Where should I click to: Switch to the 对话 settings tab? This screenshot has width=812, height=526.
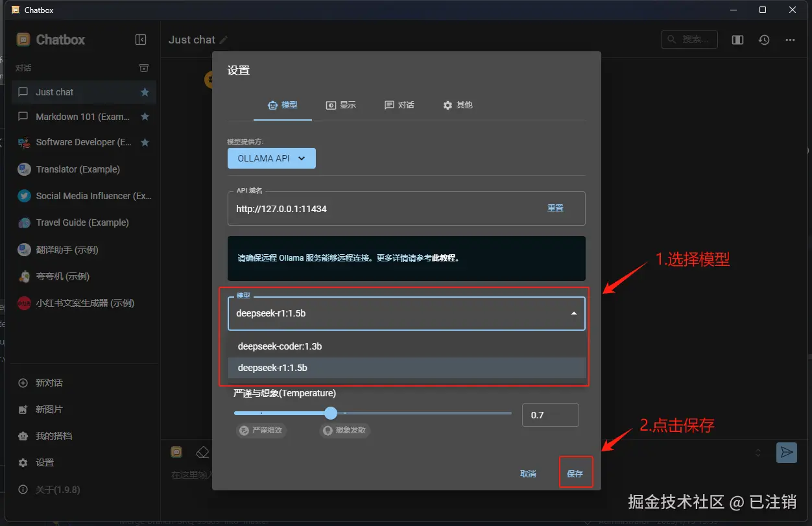pyautogui.click(x=400, y=105)
